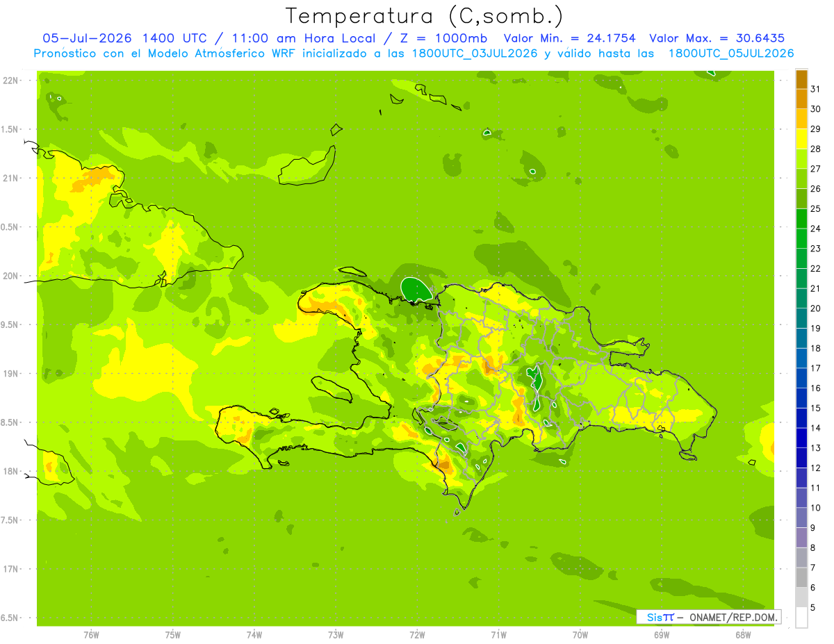Click the 'ONAMET/REP.DOM.' credit label
834x644 pixels.
tap(733, 617)
